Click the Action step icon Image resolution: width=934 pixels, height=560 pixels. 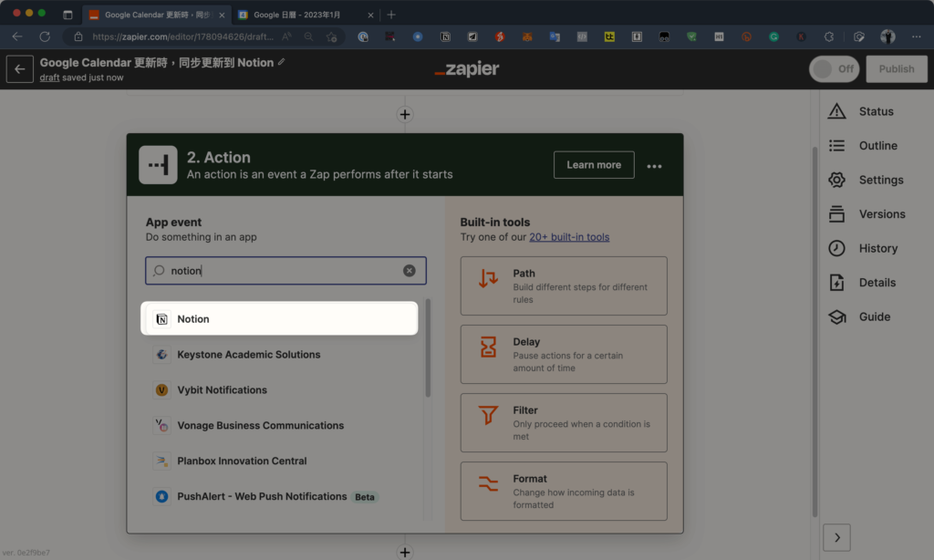(158, 165)
